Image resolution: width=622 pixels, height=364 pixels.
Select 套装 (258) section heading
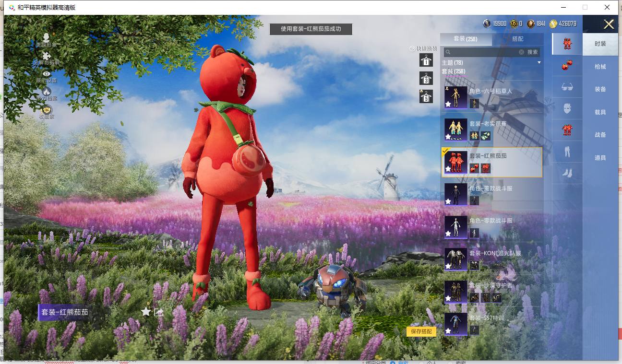(454, 71)
